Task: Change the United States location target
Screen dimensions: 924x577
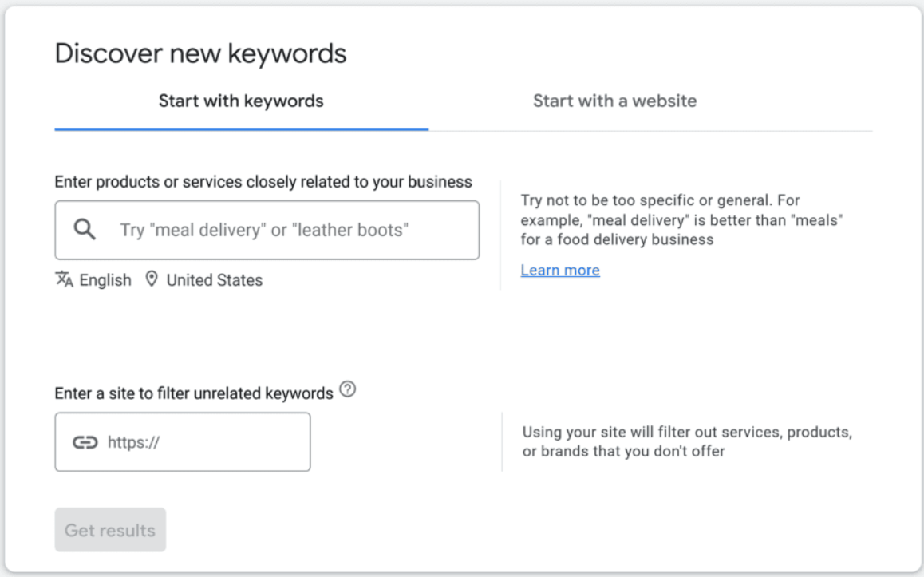Action: (214, 280)
